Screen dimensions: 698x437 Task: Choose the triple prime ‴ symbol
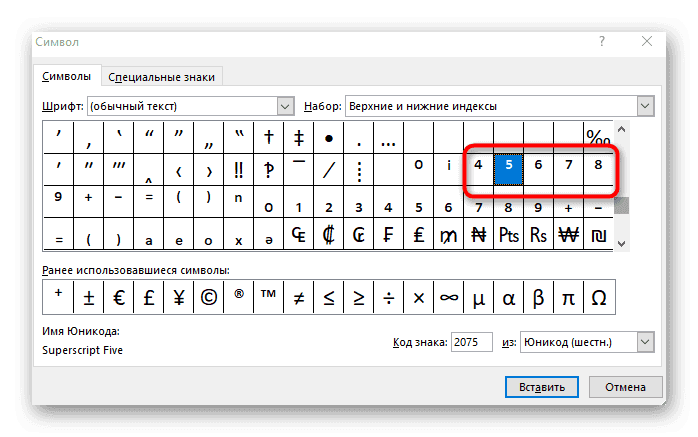(x=118, y=170)
